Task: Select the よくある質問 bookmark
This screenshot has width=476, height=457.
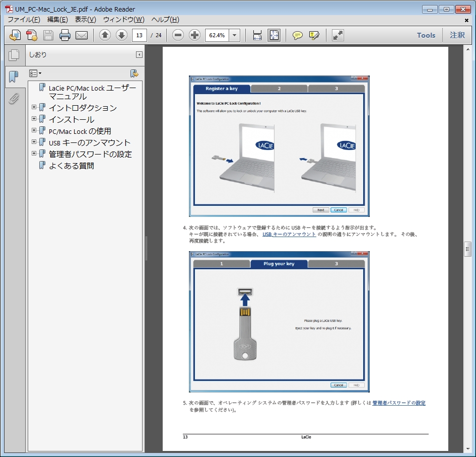Action: 72,166
